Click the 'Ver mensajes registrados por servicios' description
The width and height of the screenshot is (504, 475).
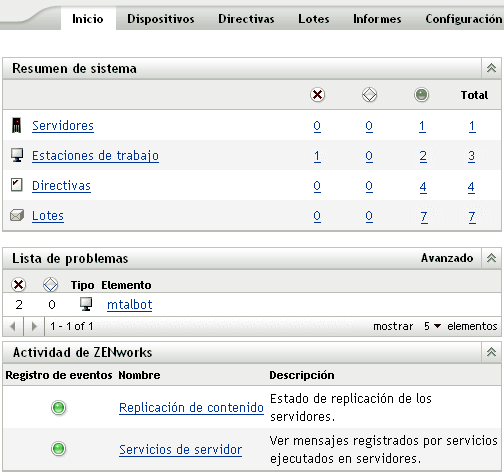coord(383,449)
